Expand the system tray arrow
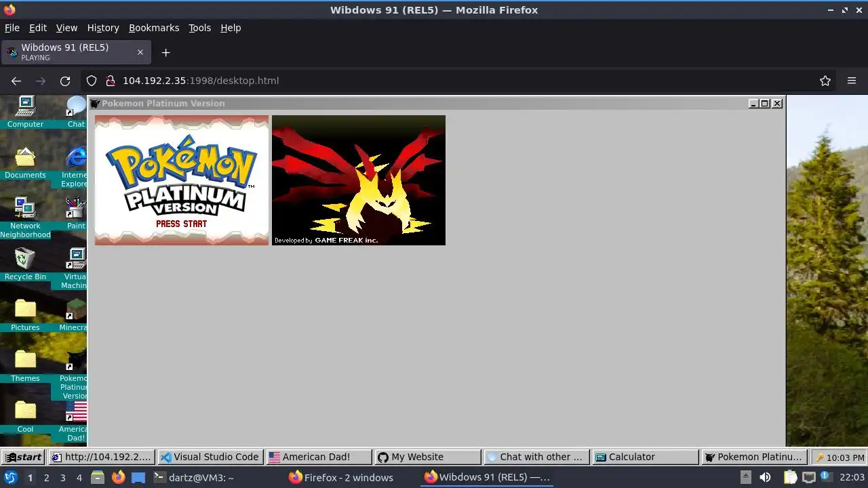 745,477
